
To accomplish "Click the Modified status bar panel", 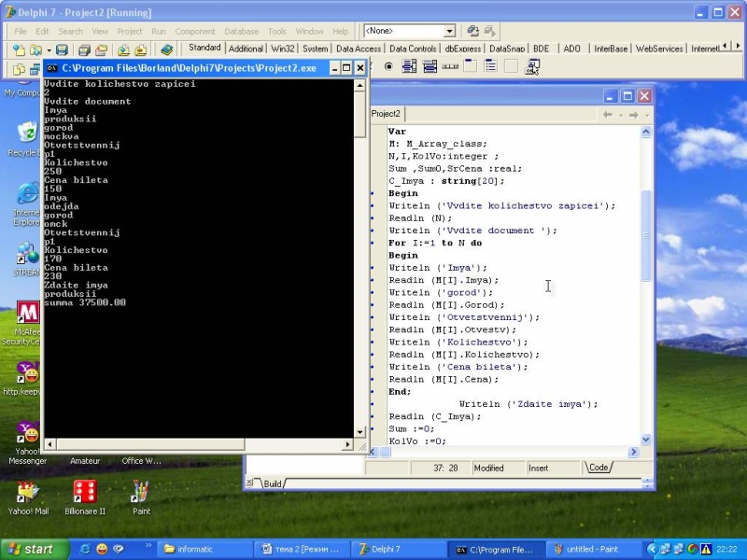I will 498,469.
